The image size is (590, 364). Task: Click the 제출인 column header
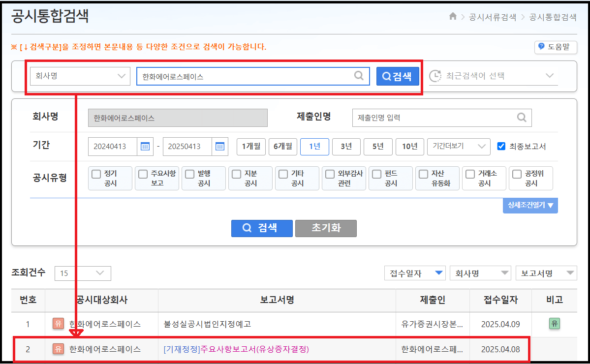[x=433, y=300]
